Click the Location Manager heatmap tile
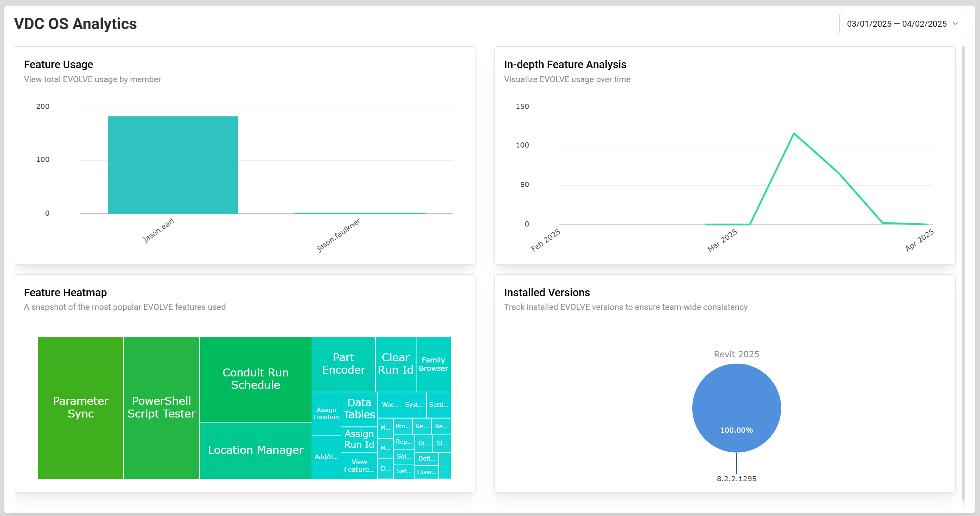Viewport: 980px width, 516px height. [x=255, y=450]
